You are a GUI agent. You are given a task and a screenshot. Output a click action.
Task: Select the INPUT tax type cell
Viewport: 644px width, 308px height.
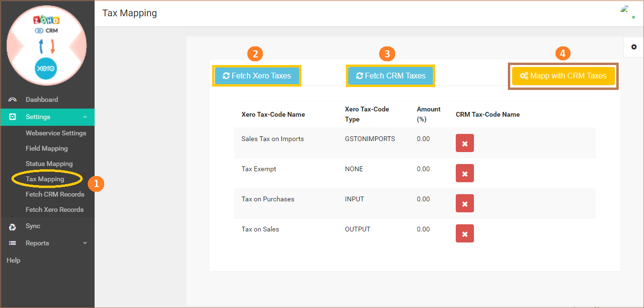pyautogui.click(x=354, y=199)
